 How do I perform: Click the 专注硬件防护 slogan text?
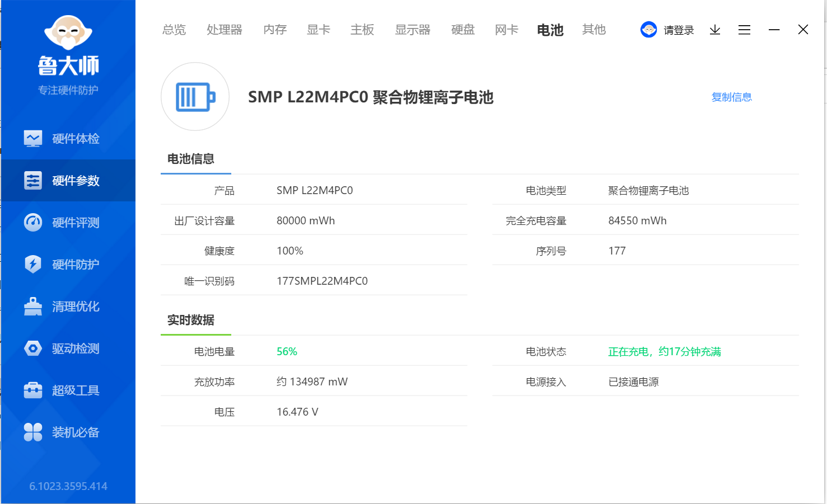pos(68,90)
